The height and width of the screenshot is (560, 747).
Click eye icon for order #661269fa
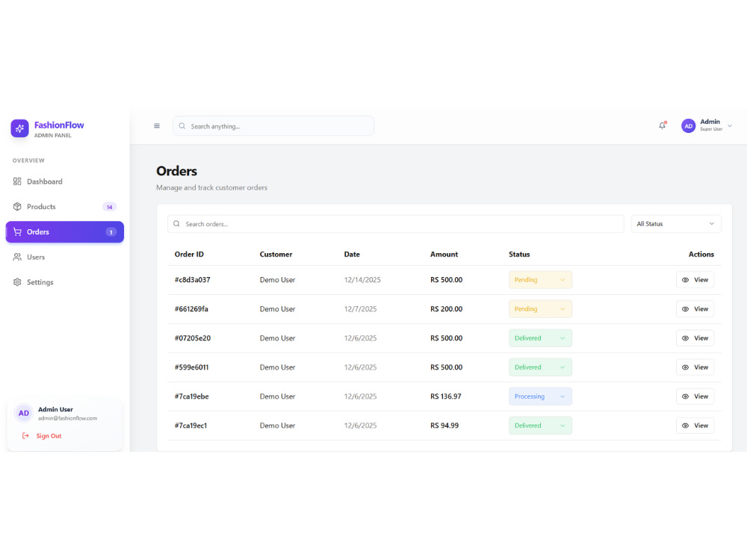coord(685,309)
